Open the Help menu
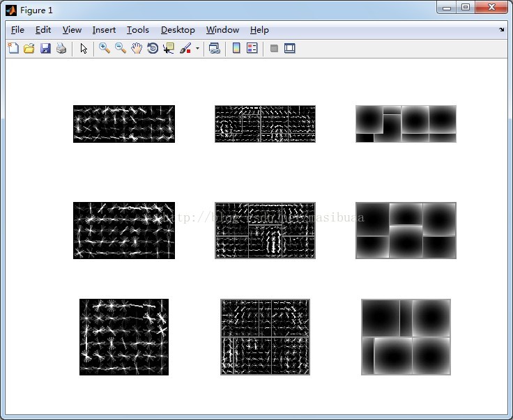The height and width of the screenshot is (420, 513). (x=259, y=30)
